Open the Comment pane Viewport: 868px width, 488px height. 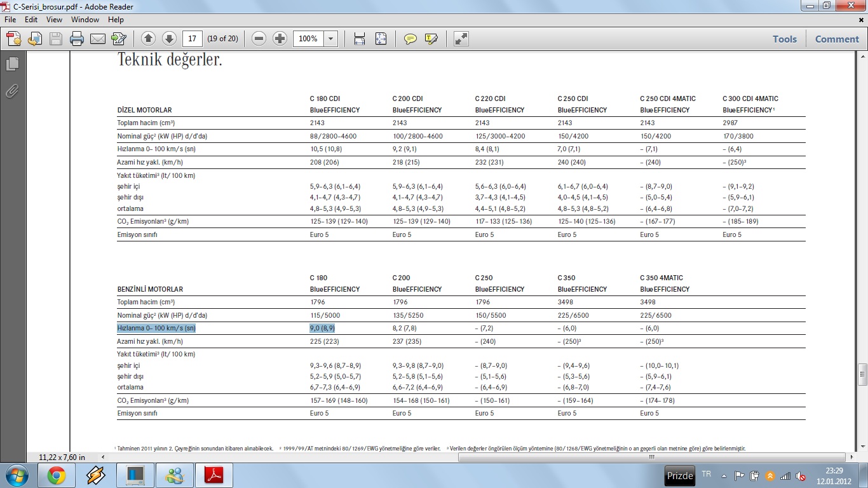(x=837, y=39)
